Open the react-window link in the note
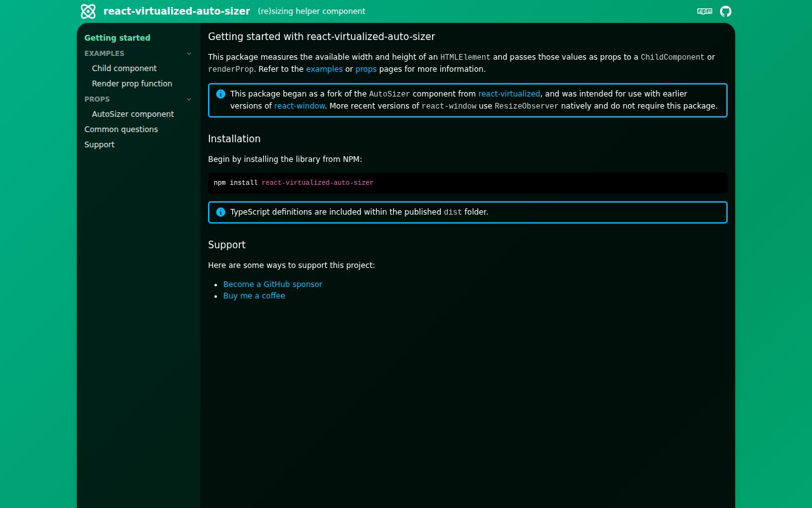This screenshot has width=812, height=508. [x=299, y=106]
